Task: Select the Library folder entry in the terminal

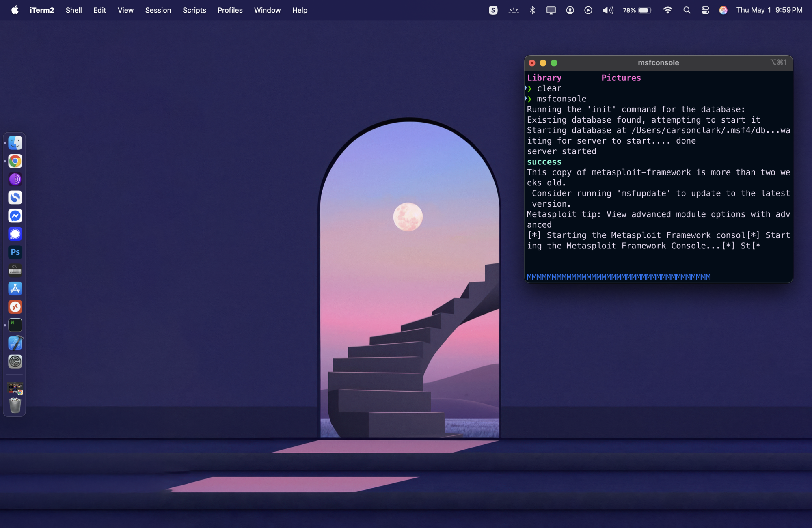Action: 544,78
